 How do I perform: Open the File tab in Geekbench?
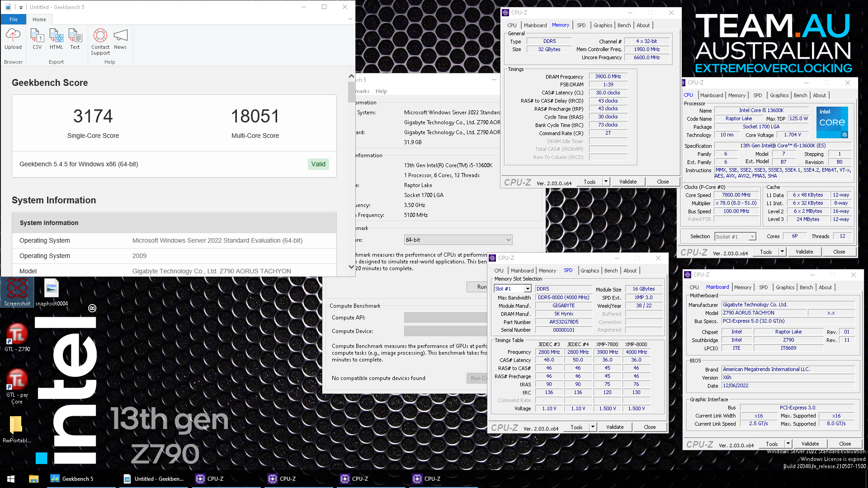tap(14, 19)
